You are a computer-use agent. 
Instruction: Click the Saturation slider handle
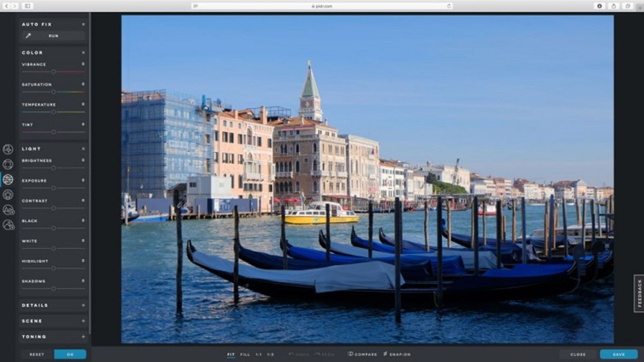coord(53,92)
